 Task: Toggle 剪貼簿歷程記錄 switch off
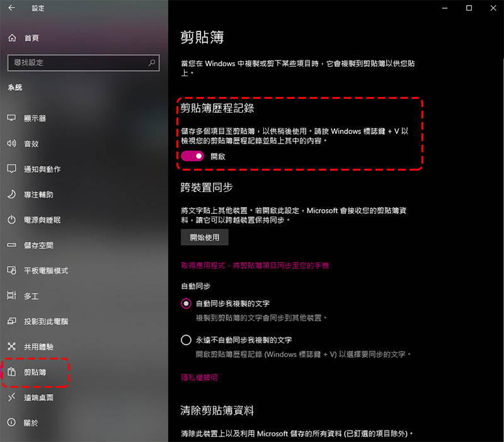tap(192, 156)
